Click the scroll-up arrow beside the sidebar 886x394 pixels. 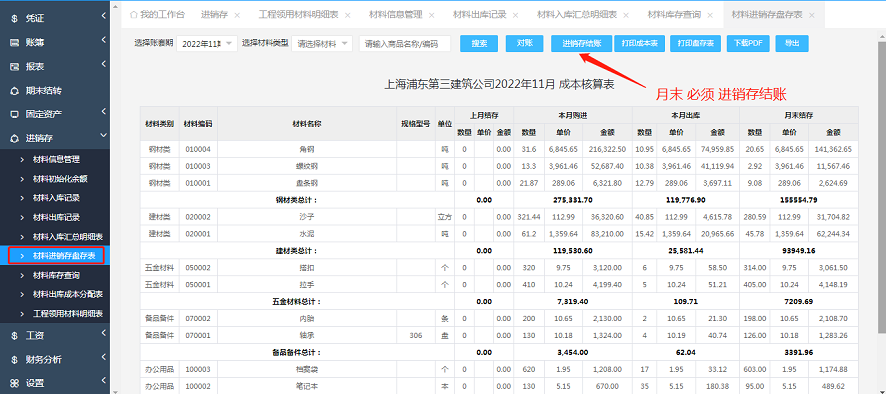coord(116,6)
